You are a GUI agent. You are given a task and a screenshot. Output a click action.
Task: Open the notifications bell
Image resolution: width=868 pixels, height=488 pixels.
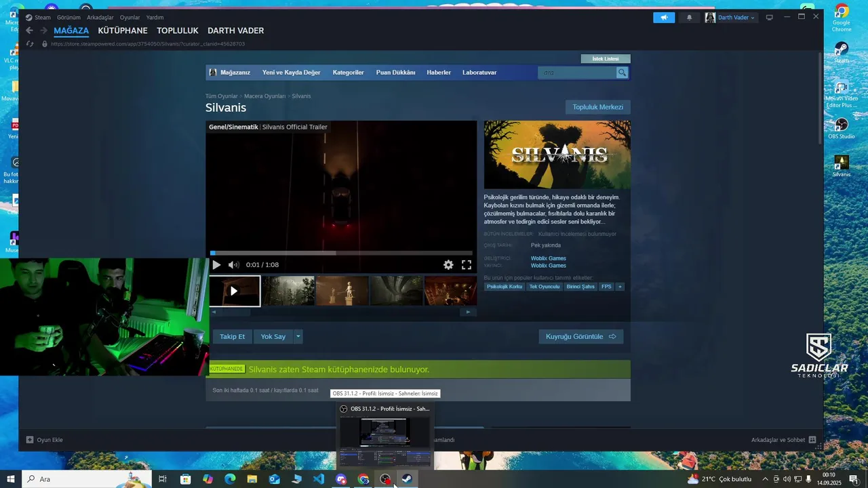[690, 18]
